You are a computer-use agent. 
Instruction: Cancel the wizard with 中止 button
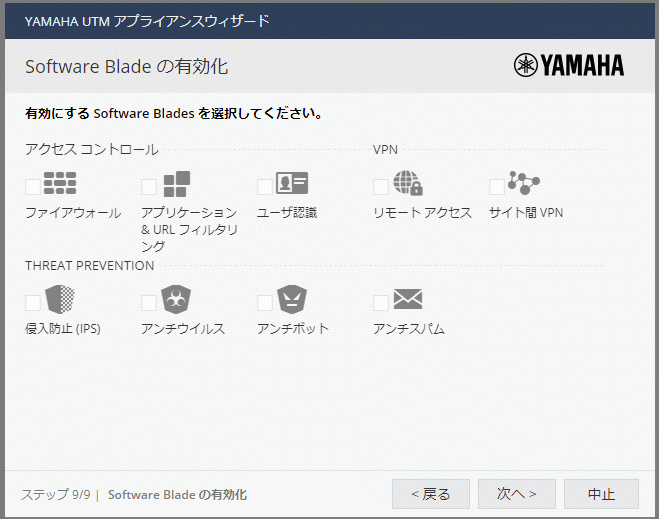tap(601, 494)
